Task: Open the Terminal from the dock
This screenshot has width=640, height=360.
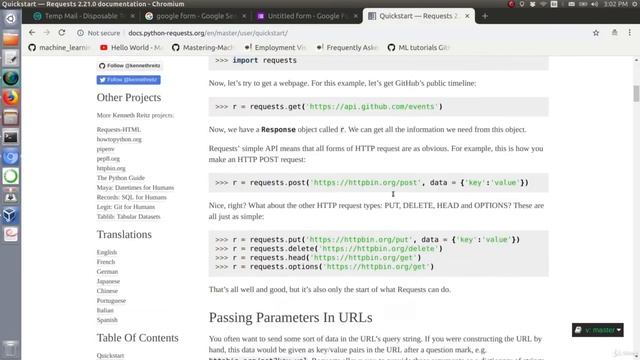Action: pos(11,137)
